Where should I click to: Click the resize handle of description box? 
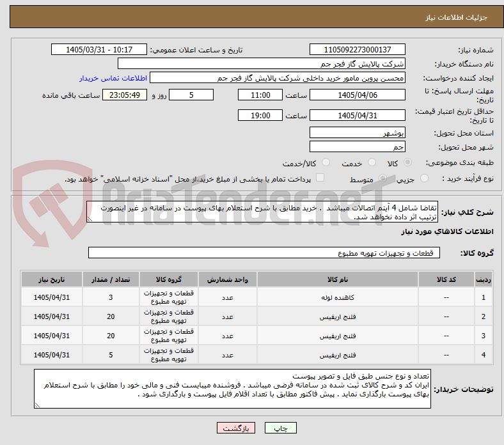point(90,219)
